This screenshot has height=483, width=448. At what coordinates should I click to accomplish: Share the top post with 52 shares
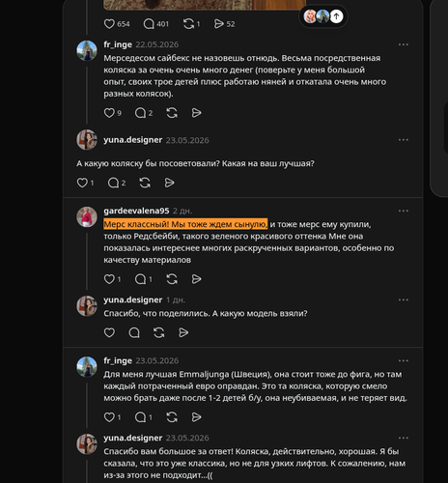[219, 24]
